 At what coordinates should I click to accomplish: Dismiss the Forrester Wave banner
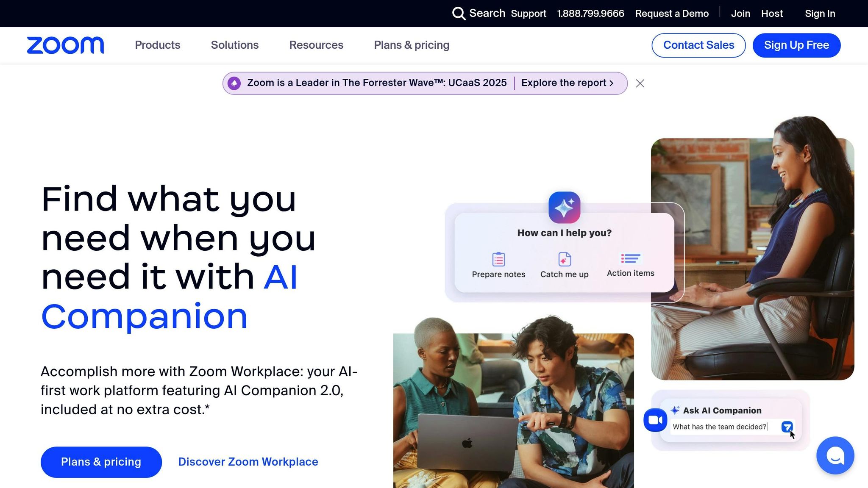pyautogui.click(x=640, y=83)
